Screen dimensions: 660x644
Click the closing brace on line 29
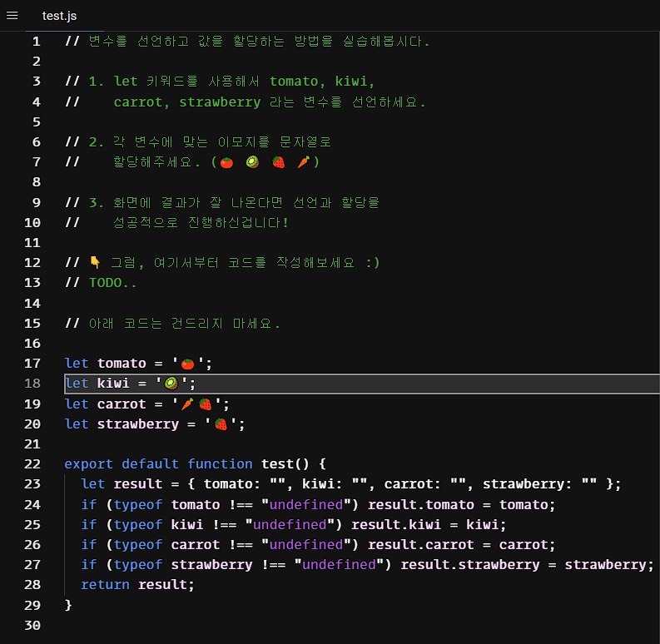(x=68, y=605)
